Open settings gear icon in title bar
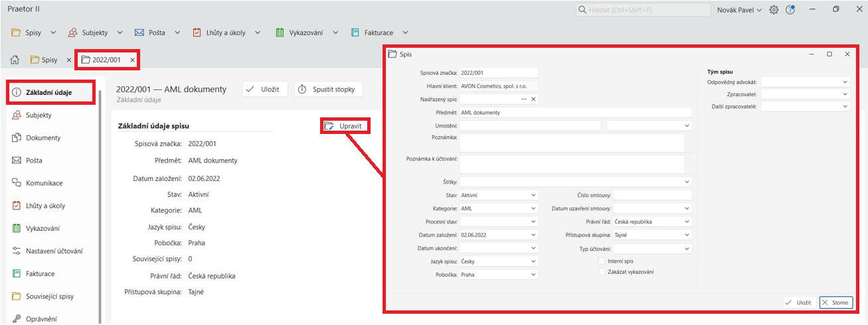The image size is (868, 325). pos(774,10)
